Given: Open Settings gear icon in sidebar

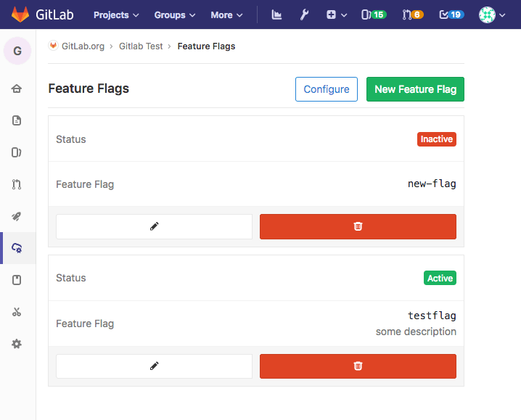Looking at the screenshot, I should tap(17, 344).
